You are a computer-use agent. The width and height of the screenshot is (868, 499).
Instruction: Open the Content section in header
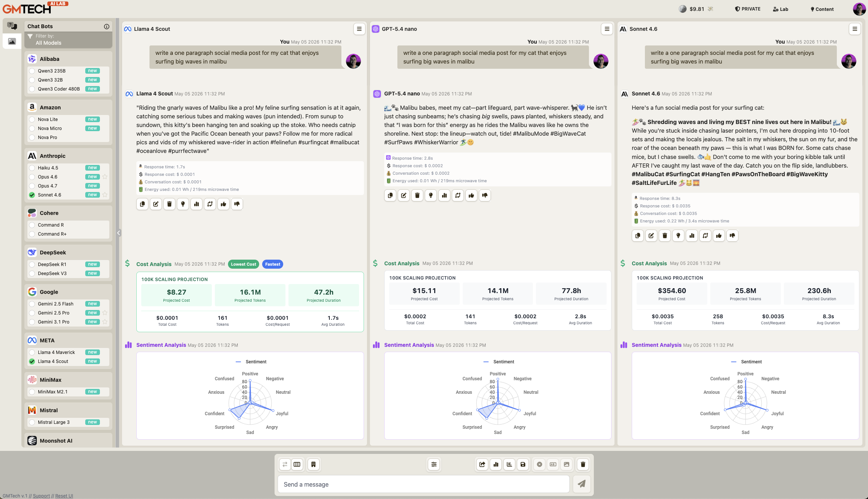[x=822, y=9]
